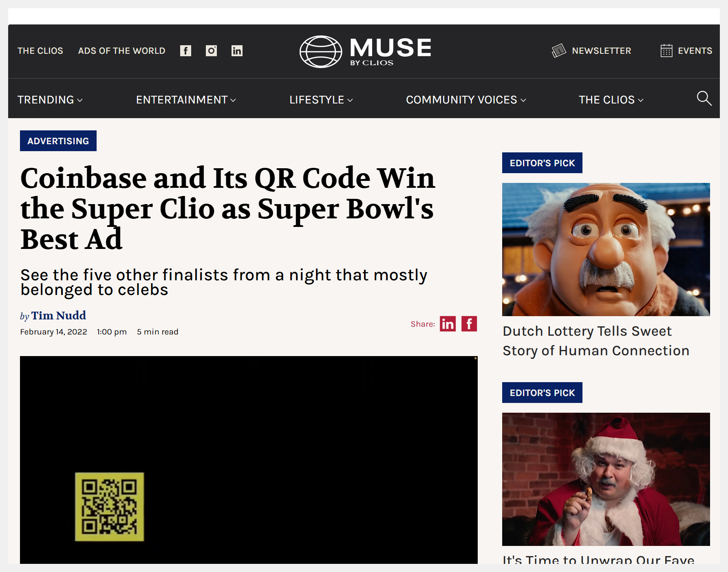Click the Events calendar icon

pos(666,51)
